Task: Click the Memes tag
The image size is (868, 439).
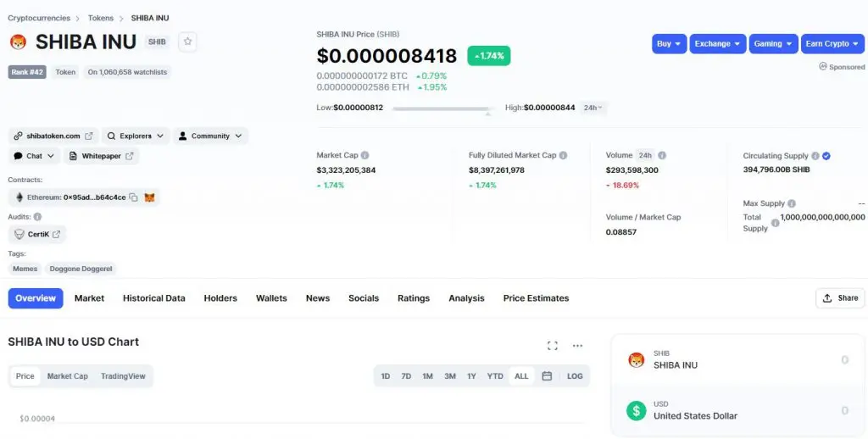Action: click(25, 269)
